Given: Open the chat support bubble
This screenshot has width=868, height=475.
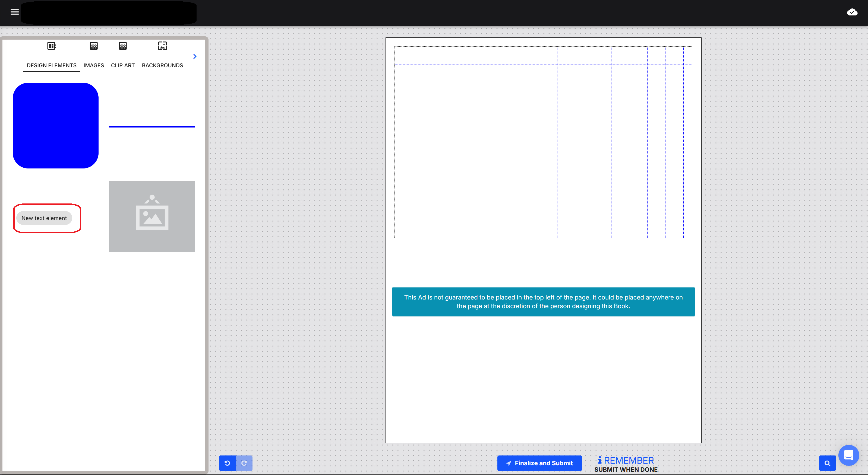Looking at the screenshot, I should [848, 455].
